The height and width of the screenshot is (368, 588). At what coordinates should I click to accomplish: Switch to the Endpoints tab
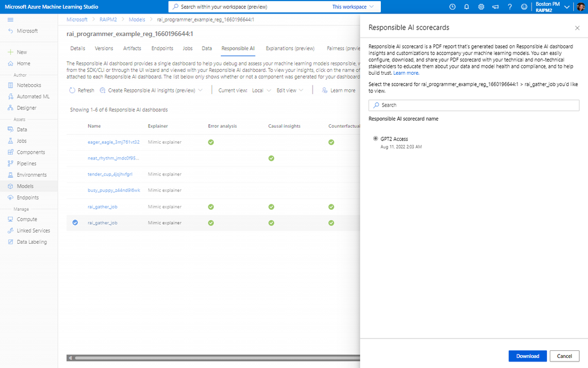click(x=162, y=48)
